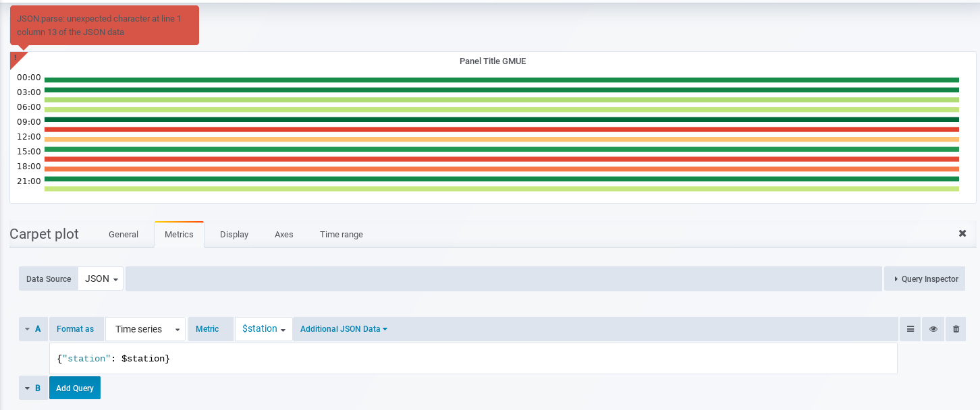Open query A's text editor mode icon
The image size is (980, 410).
pyautogui.click(x=910, y=328)
